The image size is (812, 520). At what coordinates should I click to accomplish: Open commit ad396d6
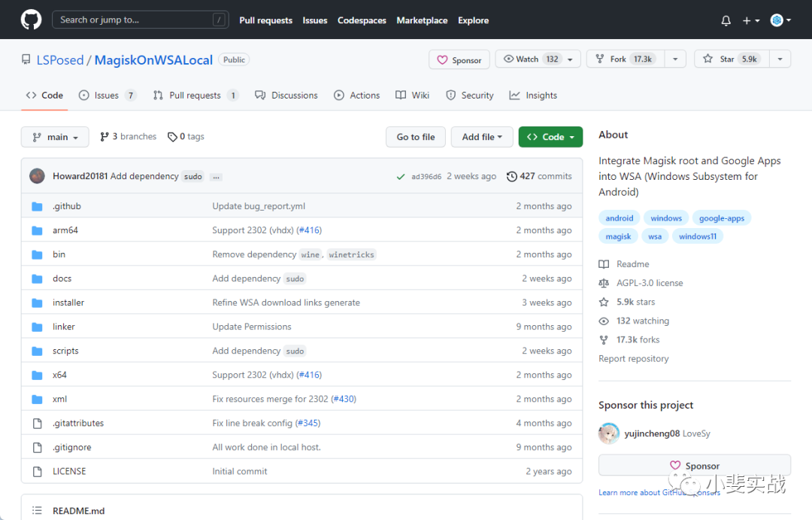point(426,177)
